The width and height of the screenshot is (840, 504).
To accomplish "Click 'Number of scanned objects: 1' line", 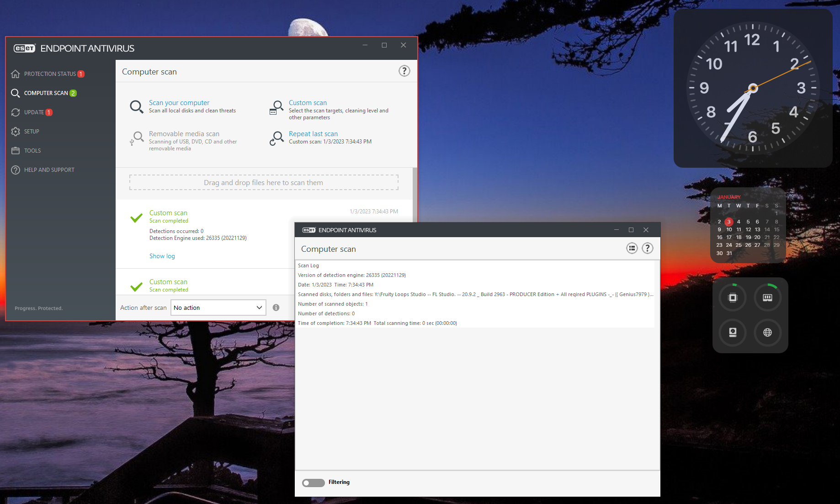I will click(x=333, y=304).
